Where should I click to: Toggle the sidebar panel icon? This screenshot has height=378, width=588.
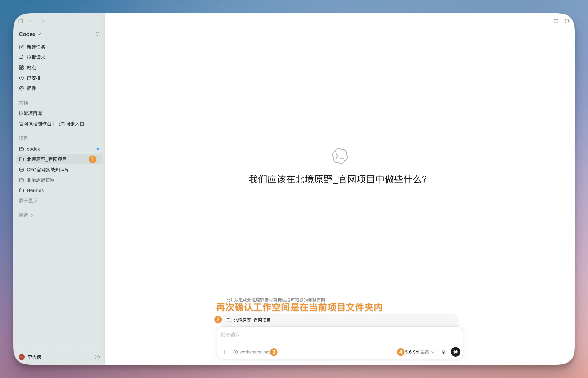click(21, 21)
